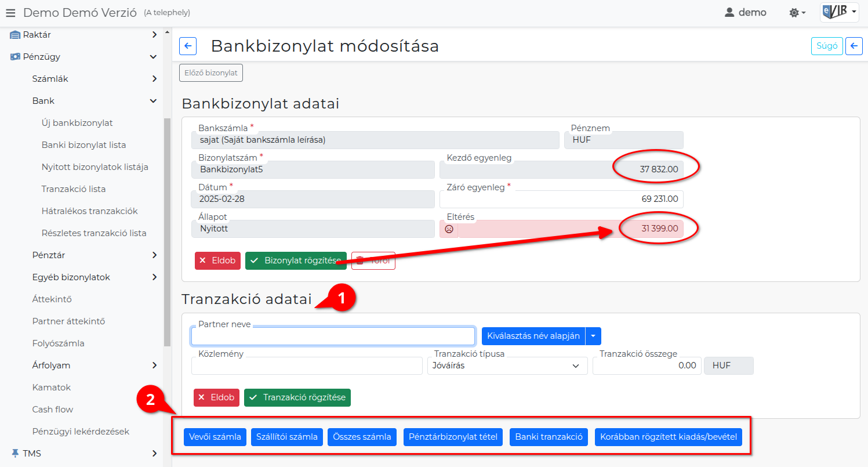Focus the Partner neve input field
The image size is (868, 467).
(333, 336)
